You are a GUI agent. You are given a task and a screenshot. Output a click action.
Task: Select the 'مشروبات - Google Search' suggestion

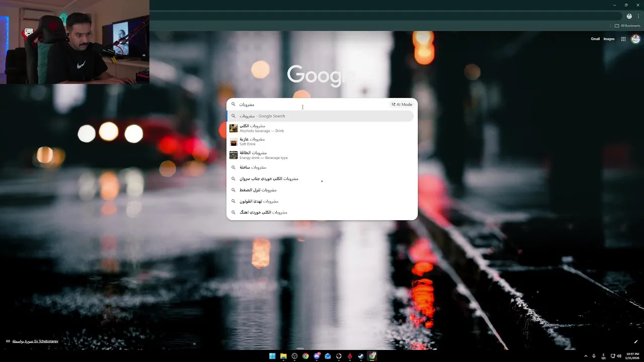[x=320, y=116]
